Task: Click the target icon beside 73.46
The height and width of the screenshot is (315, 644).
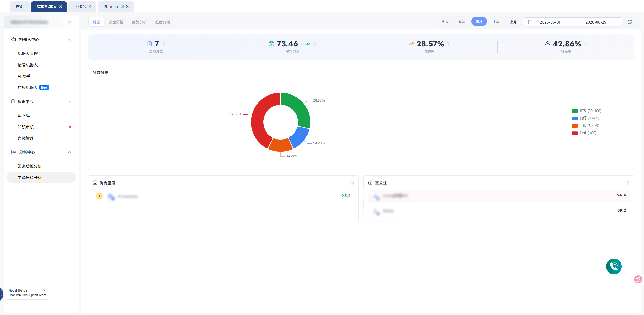Action: coord(271,44)
